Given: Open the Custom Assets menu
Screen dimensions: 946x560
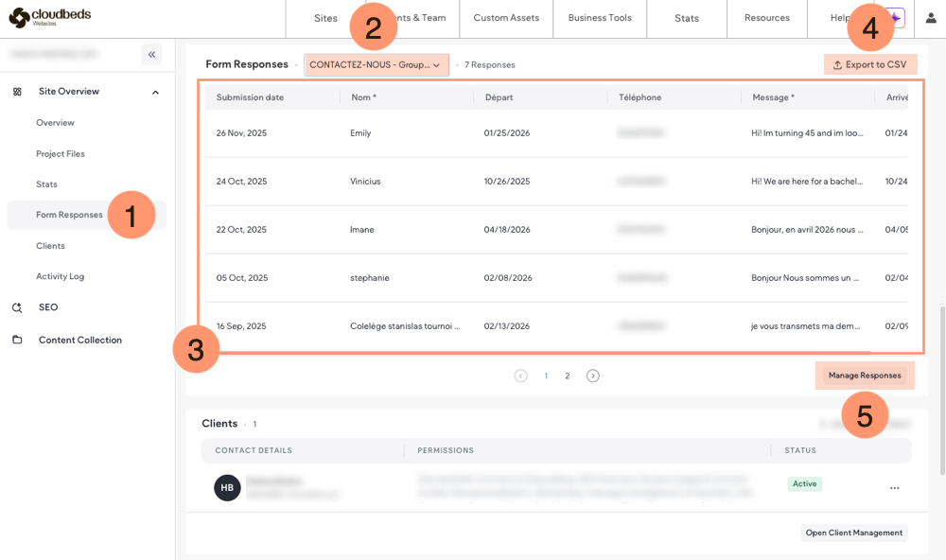Looking at the screenshot, I should [505, 18].
